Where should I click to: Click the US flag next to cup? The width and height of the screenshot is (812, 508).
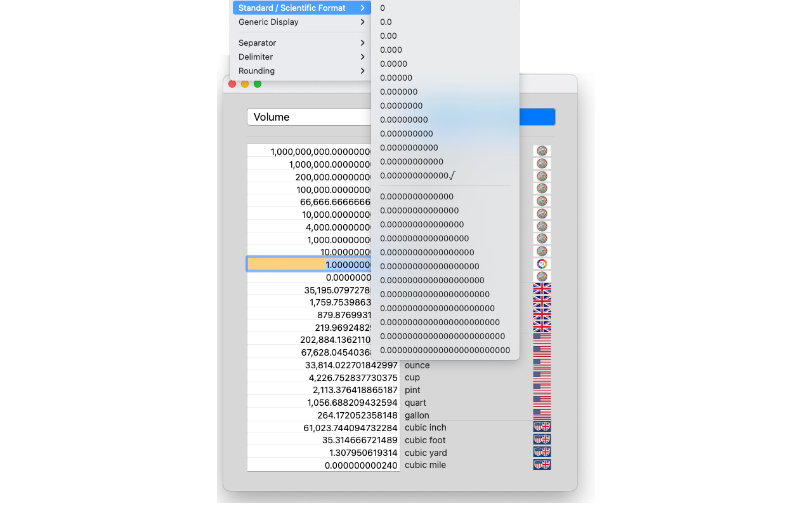click(542, 377)
